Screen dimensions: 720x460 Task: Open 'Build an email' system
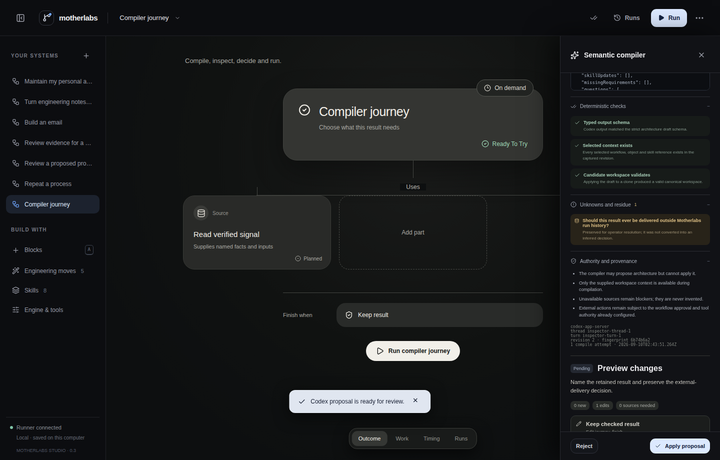tap(52, 122)
